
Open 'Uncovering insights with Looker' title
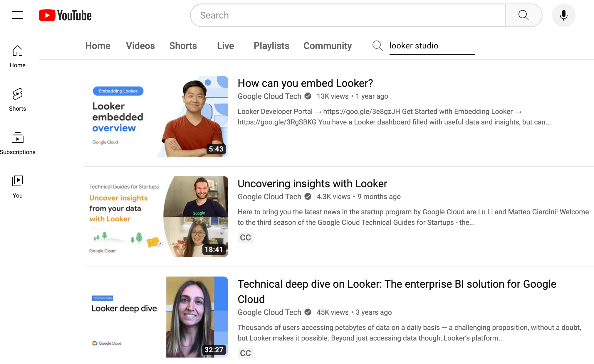312,184
